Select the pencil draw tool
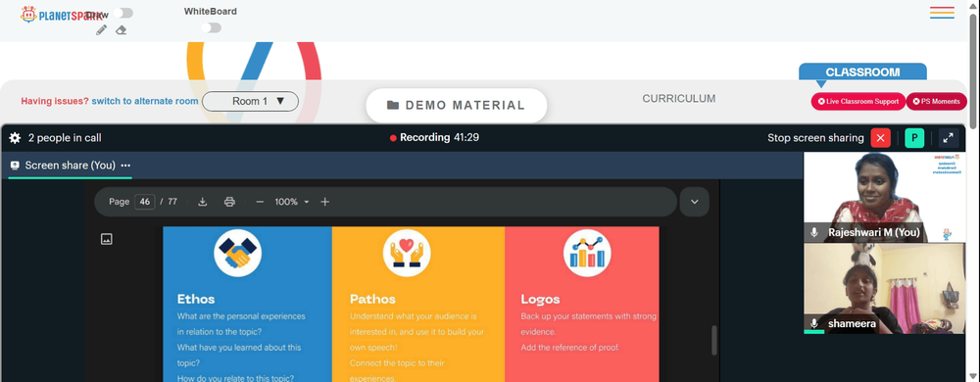Viewport: 980px width, 382px height. [x=101, y=30]
